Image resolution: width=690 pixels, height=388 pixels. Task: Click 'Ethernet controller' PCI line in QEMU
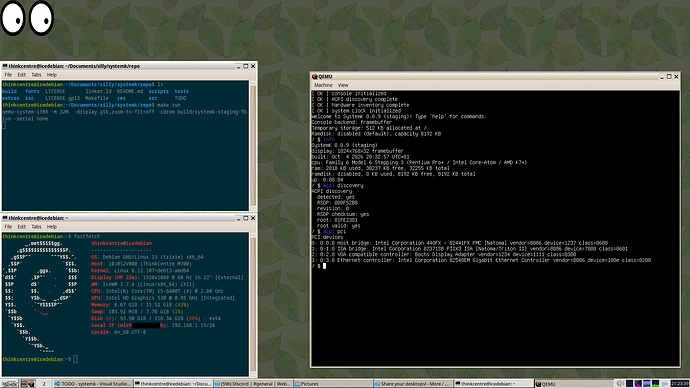pos(481,260)
